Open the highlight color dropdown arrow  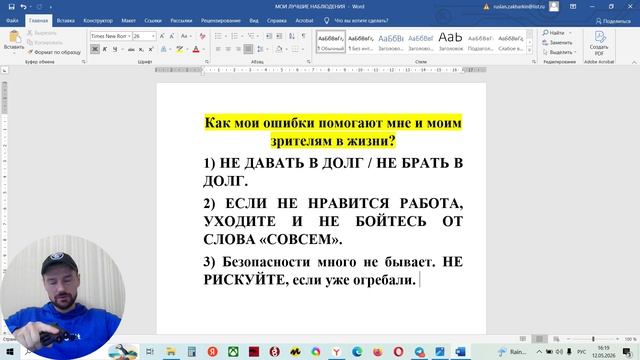[x=187, y=49]
